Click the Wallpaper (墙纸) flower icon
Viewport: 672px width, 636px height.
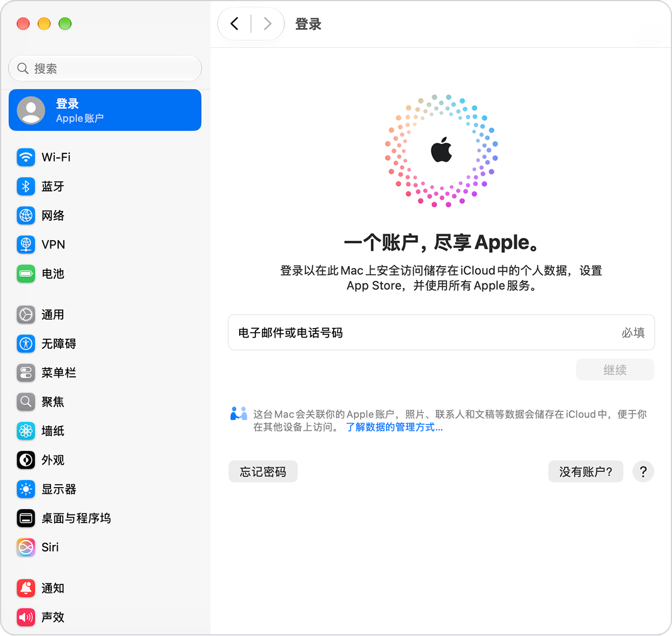(26, 431)
